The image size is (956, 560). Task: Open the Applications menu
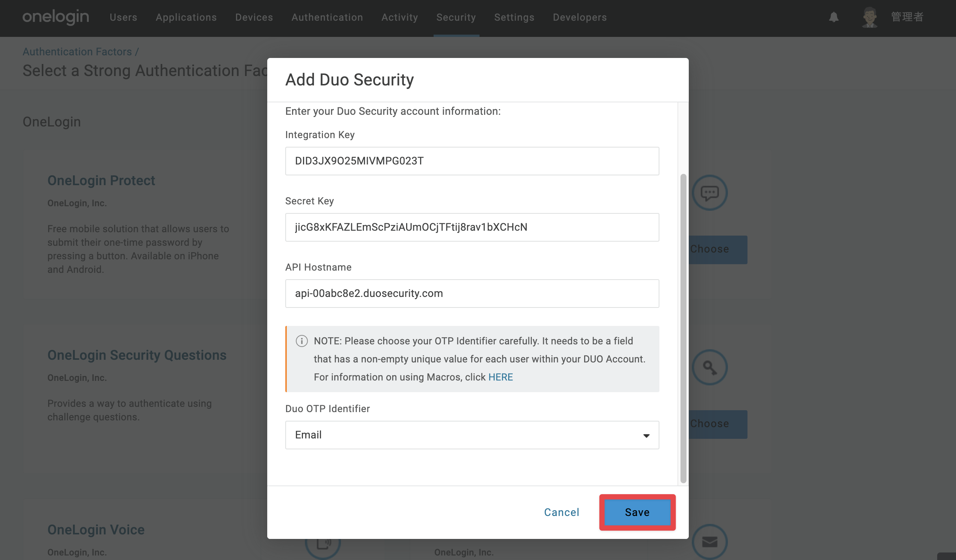186,17
